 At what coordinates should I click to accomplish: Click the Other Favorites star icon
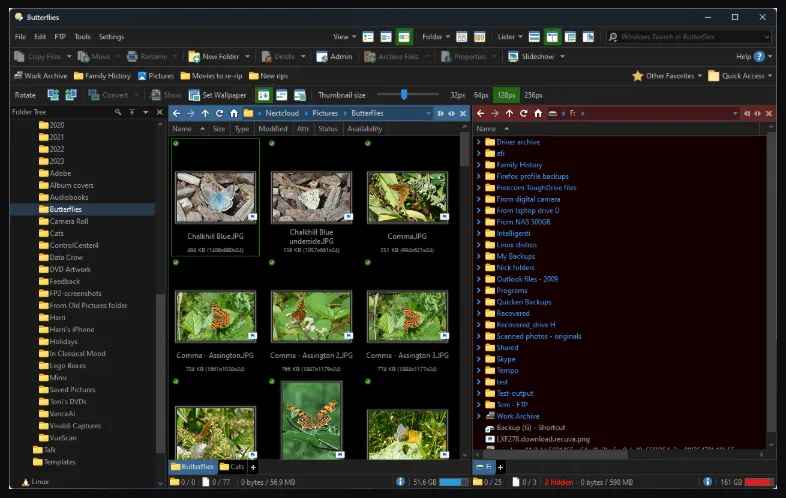click(638, 76)
